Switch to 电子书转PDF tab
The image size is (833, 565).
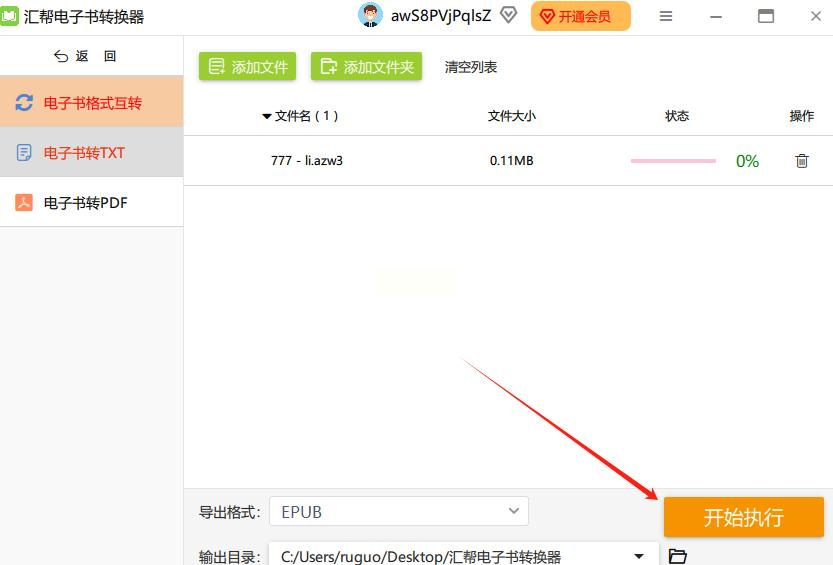click(x=91, y=202)
